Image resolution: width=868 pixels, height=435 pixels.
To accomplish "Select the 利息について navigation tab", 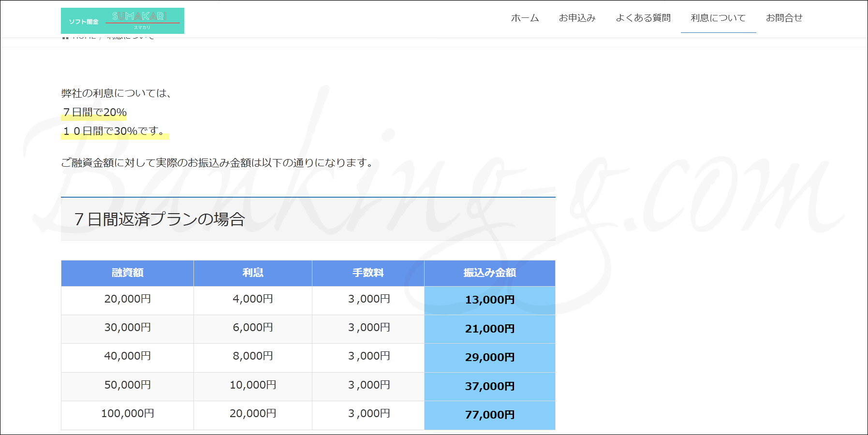I will [x=718, y=18].
